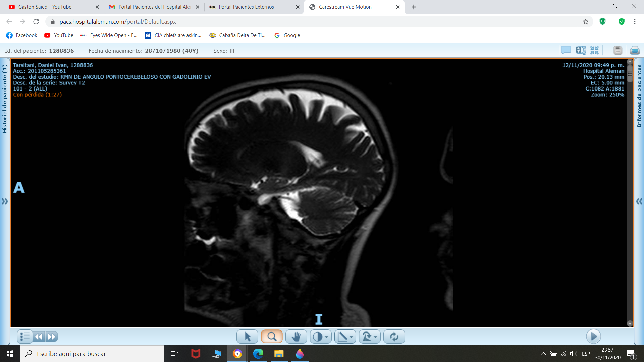The image size is (644, 362).
Task: Open the green shield extension
Action: [622, 22]
